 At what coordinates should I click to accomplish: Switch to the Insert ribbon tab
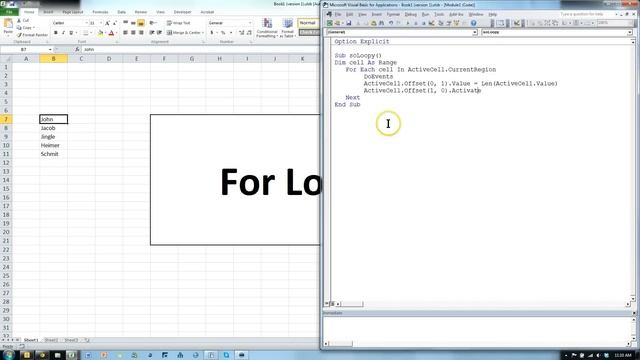pos(48,12)
